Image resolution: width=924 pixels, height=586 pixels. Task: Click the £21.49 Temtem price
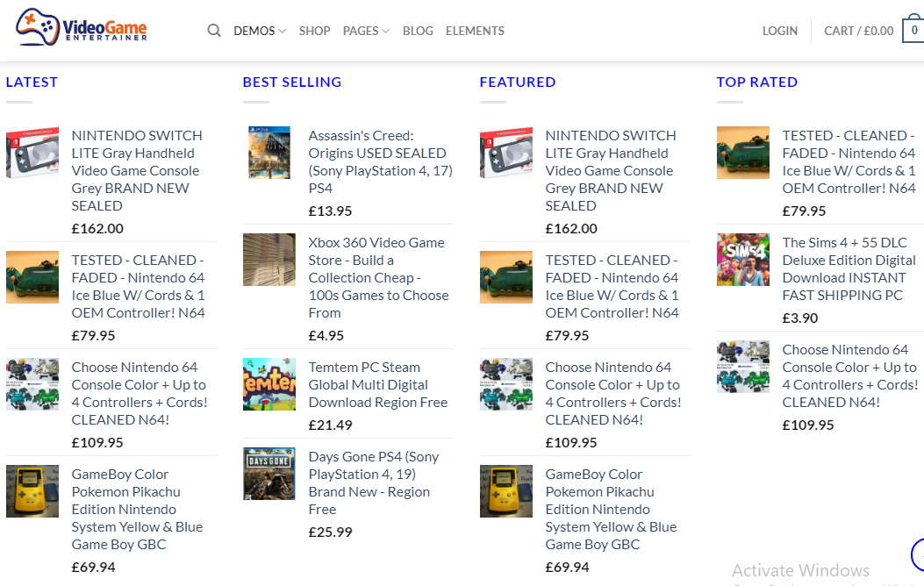coord(331,425)
